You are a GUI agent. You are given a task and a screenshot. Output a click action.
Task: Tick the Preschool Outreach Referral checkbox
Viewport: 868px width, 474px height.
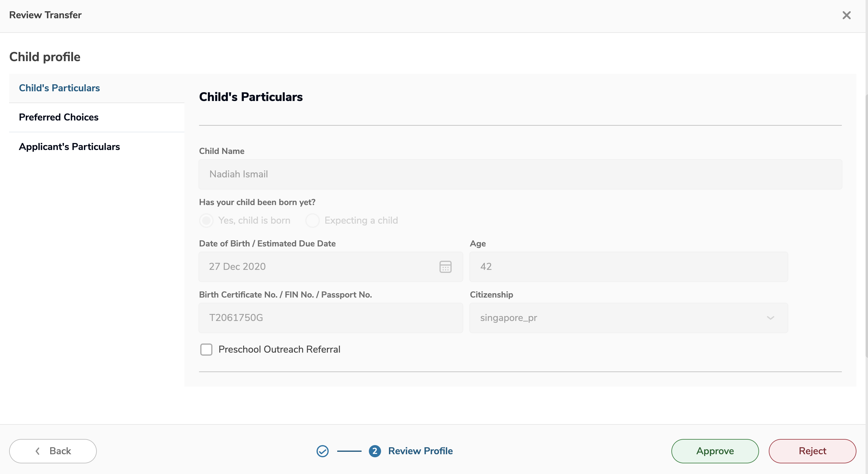click(x=206, y=349)
